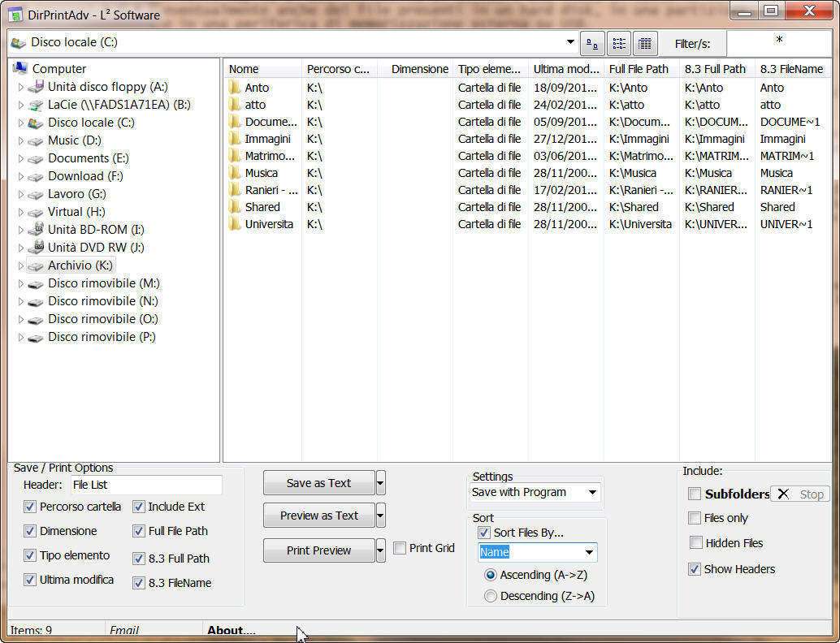This screenshot has width=840, height=643.
Task: Expand the Archivio (K:) tree node
Action: [21, 265]
